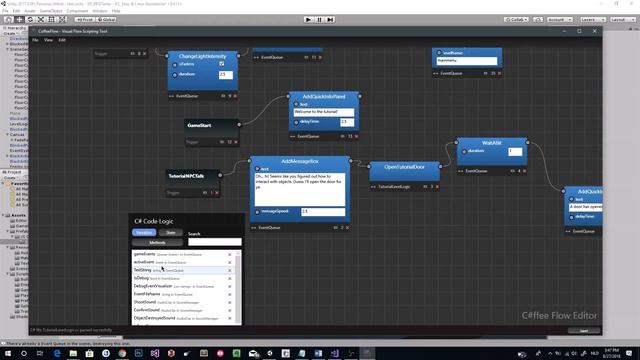640x360 pixels.
Task: Select Unity's Move tool
Action: [19, 20]
